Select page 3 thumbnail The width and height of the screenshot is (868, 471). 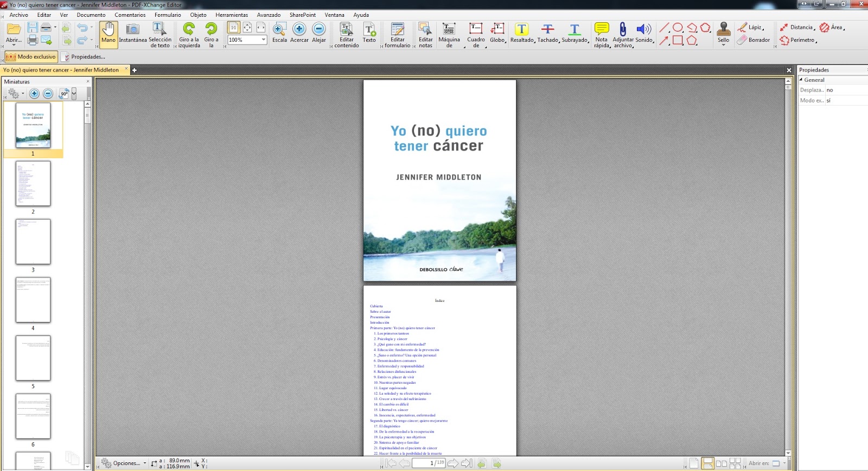point(33,242)
